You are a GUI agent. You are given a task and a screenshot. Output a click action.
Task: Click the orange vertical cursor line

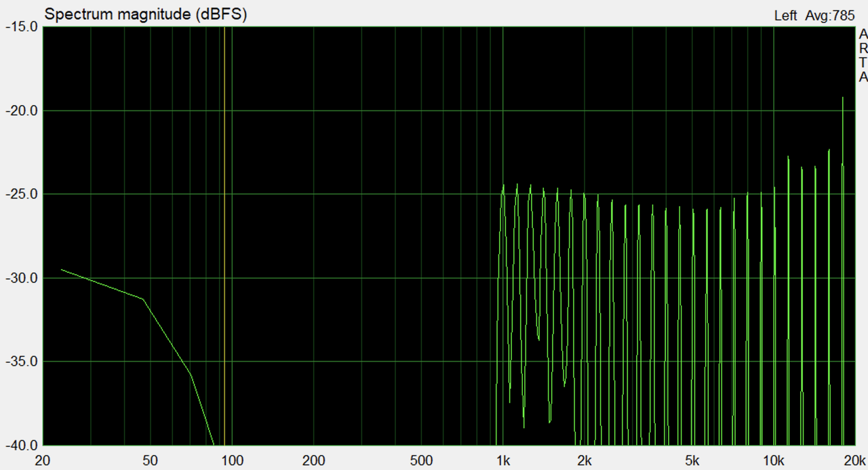224,236
